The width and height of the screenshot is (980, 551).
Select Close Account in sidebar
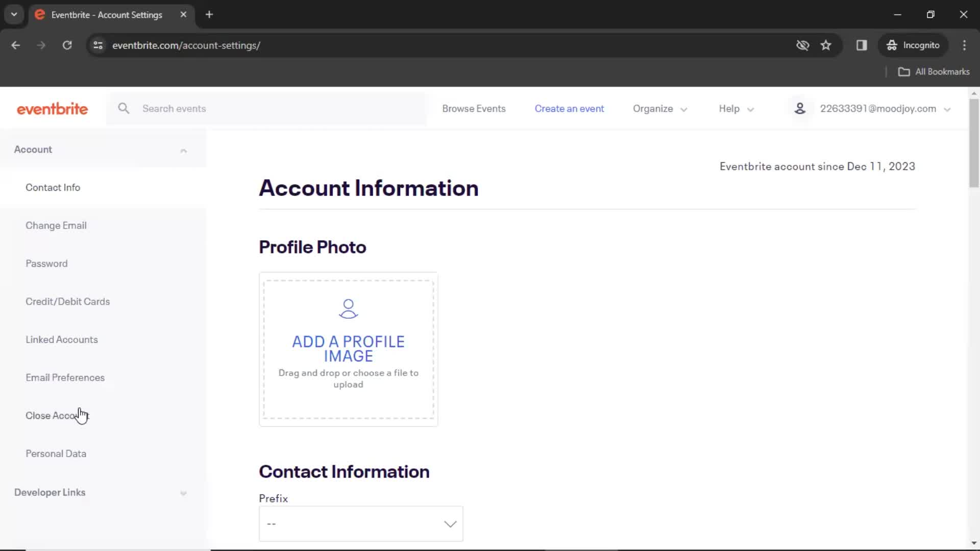pyautogui.click(x=57, y=416)
